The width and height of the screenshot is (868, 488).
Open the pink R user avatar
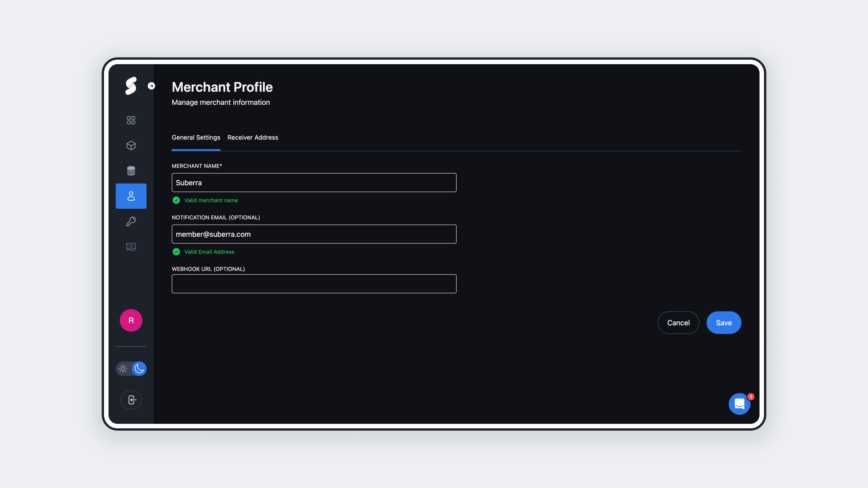[131, 320]
